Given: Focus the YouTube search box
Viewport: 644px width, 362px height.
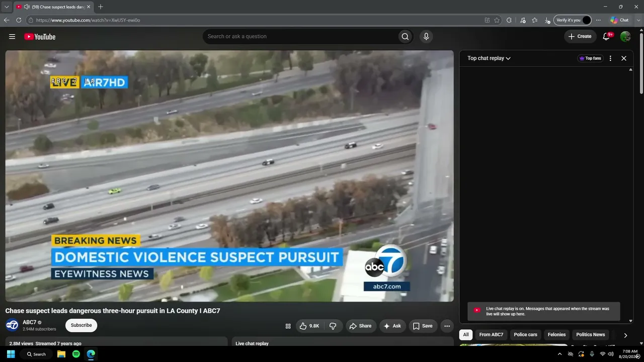Looking at the screenshot, I should click(x=300, y=36).
